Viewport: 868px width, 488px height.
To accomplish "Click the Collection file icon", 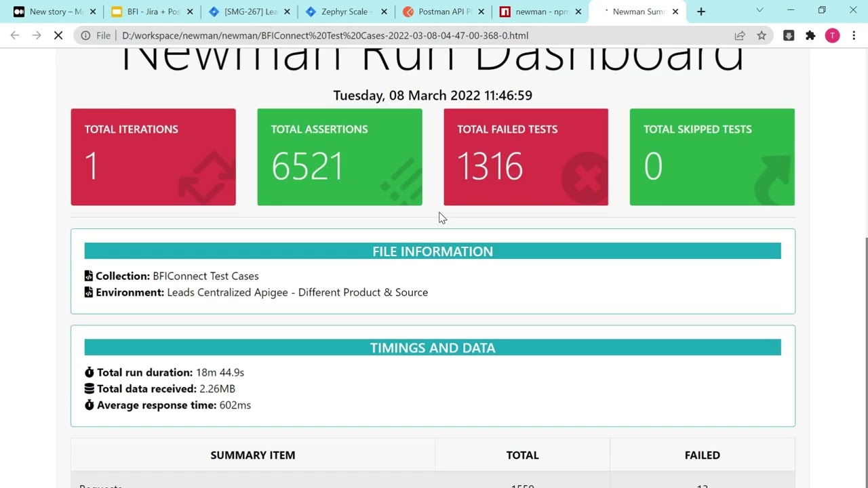I will 88,276.
